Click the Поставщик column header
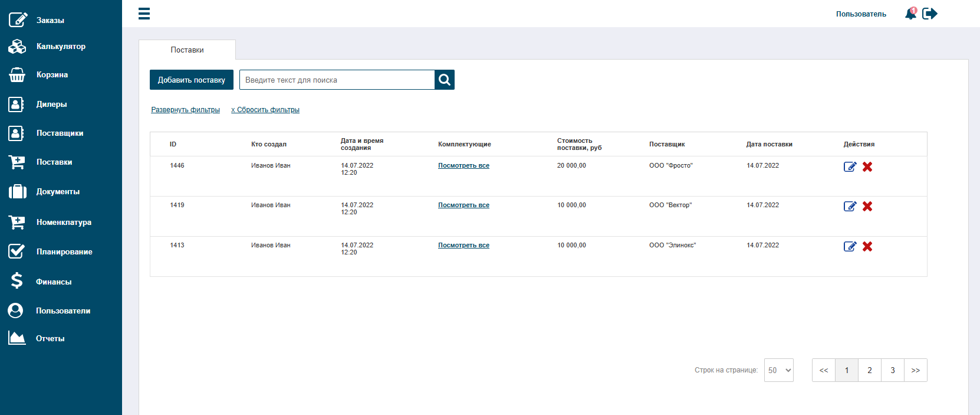 [x=667, y=145]
